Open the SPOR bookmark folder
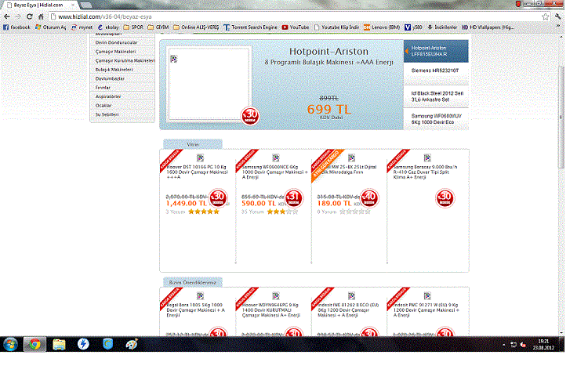 coord(133,27)
